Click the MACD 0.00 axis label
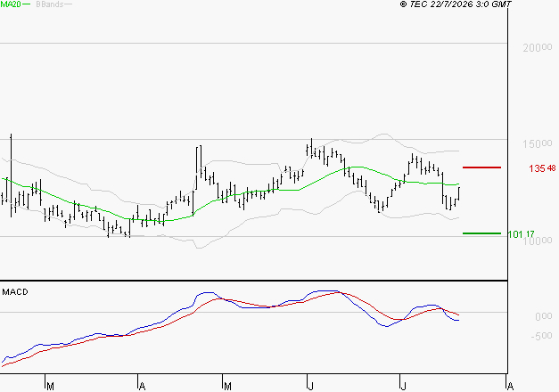Image resolution: width=559 pixels, height=392 pixels. tap(543, 316)
